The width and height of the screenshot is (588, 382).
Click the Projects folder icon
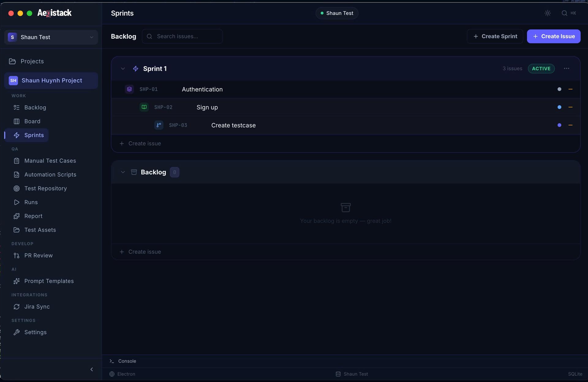click(12, 61)
